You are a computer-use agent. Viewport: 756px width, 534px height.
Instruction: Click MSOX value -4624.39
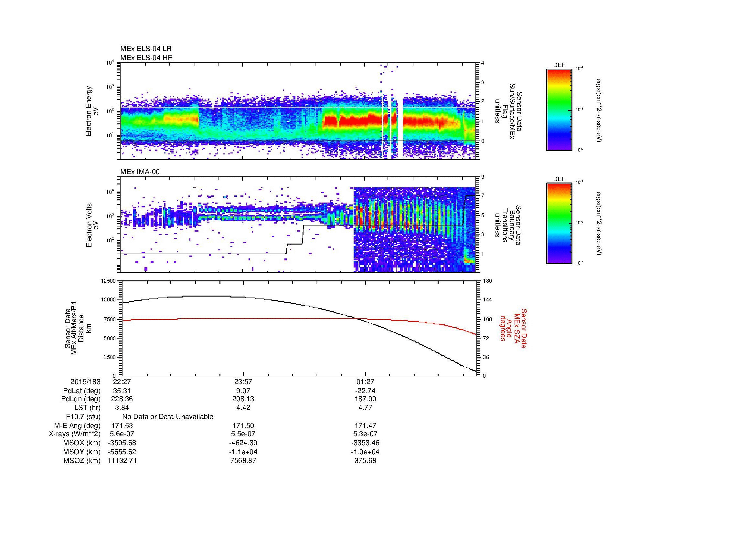point(243,443)
